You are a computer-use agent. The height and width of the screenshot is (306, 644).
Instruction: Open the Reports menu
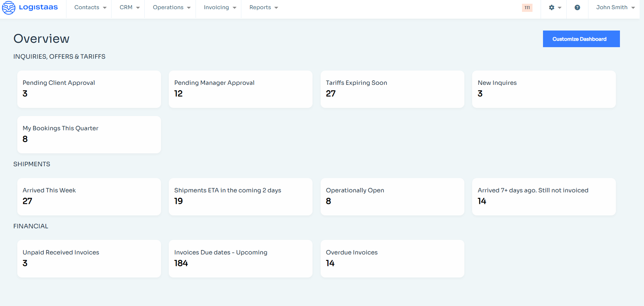[263, 7]
